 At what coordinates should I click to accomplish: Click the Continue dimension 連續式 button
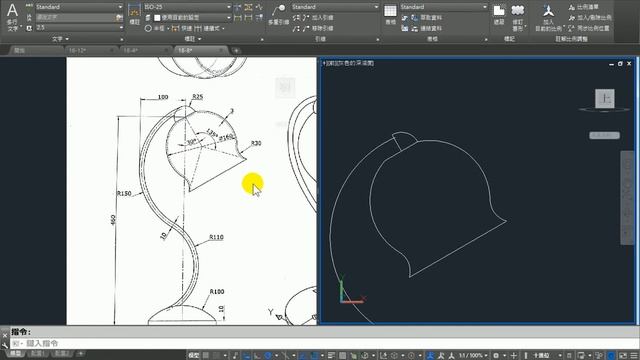pyautogui.click(x=209, y=29)
